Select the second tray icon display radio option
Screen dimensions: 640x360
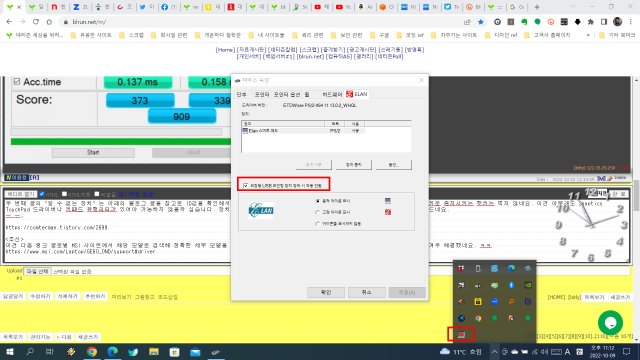tap(318, 212)
